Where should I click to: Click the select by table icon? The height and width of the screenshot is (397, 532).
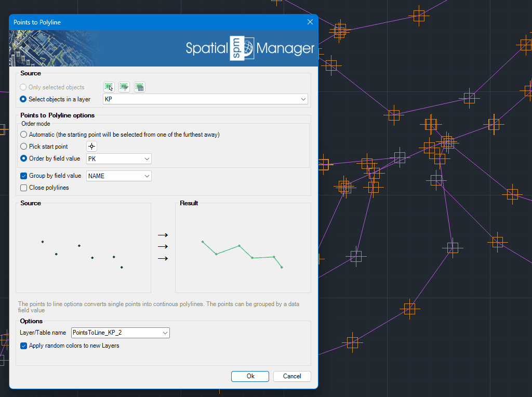coord(139,87)
